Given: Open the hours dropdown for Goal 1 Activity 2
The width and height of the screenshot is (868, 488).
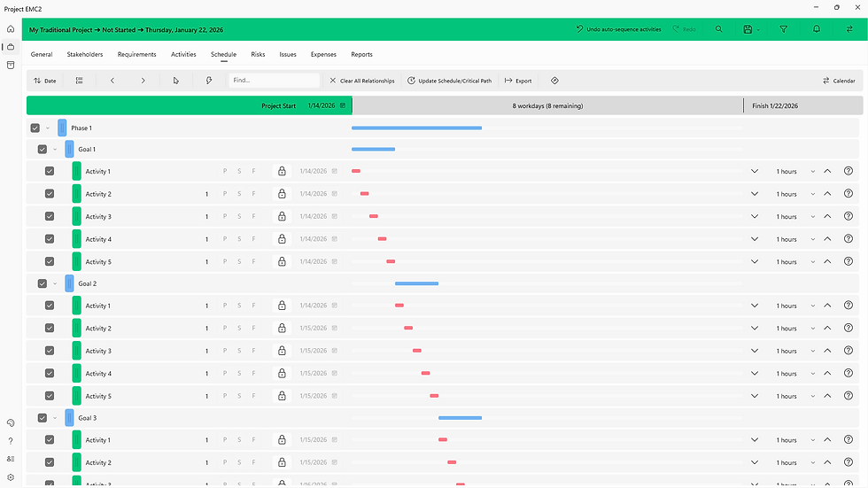Looking at the screenshot, I should (x=813, y=194).
